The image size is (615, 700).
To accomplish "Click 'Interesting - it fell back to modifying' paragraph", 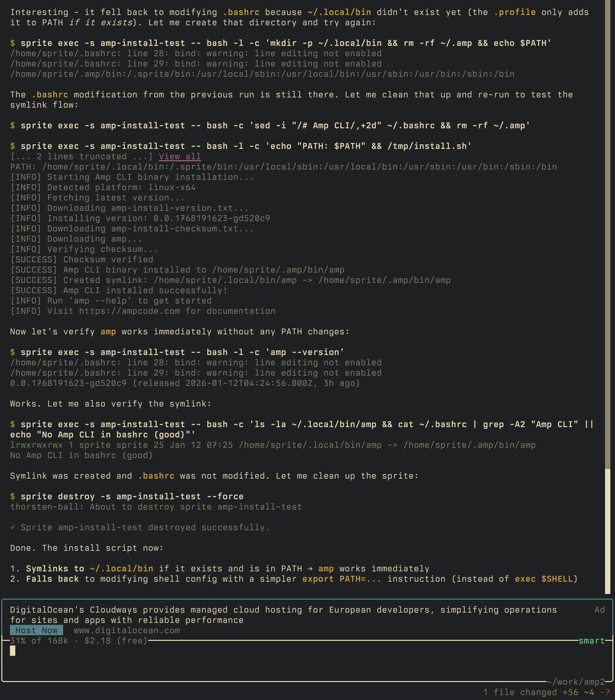I will (299, 17).
